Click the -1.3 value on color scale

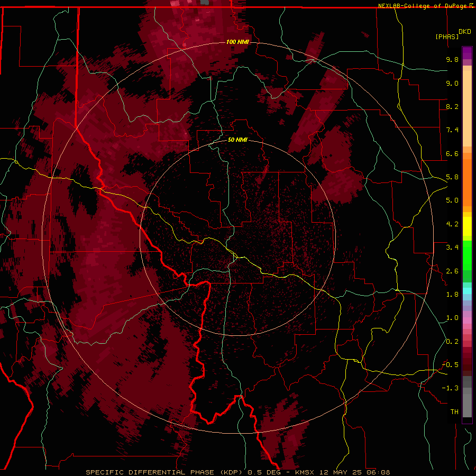pos(450,388)
